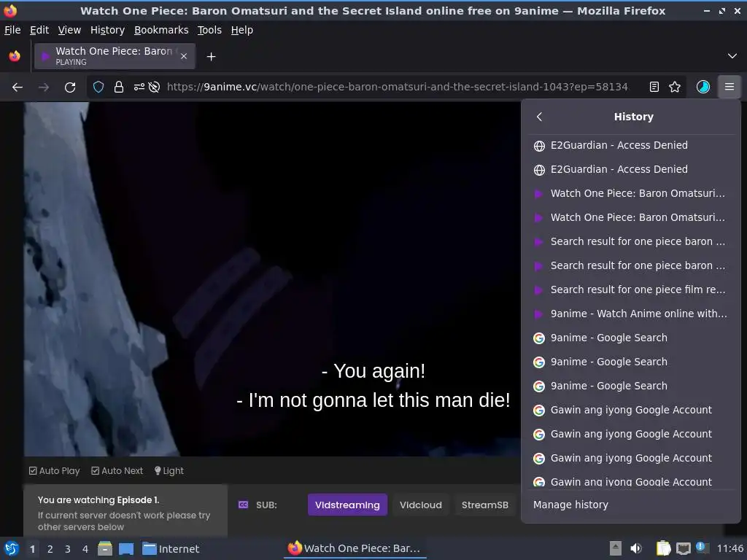Expand the list all tabs dropdown arrow
Viewport: 747px width, 560px height.
(x=732, y=56)
